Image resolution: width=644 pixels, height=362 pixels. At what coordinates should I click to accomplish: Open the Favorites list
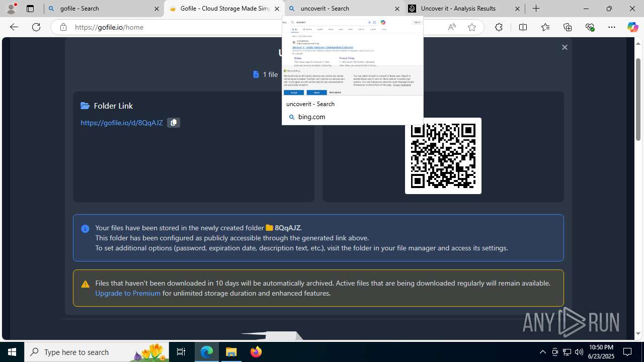pos(545,27)
